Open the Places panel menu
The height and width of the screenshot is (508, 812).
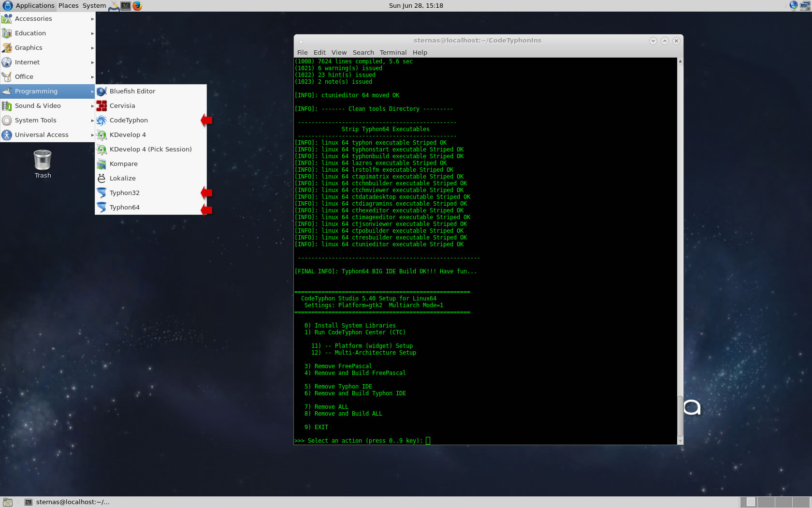point(69,6)
